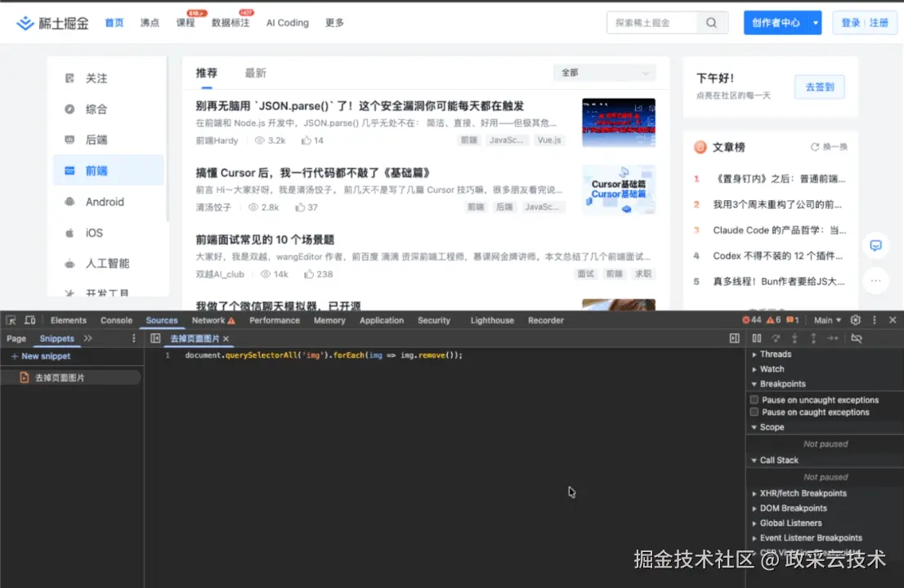
Task: Close the 去掉页面图片 editor tab
Action: 226,339
